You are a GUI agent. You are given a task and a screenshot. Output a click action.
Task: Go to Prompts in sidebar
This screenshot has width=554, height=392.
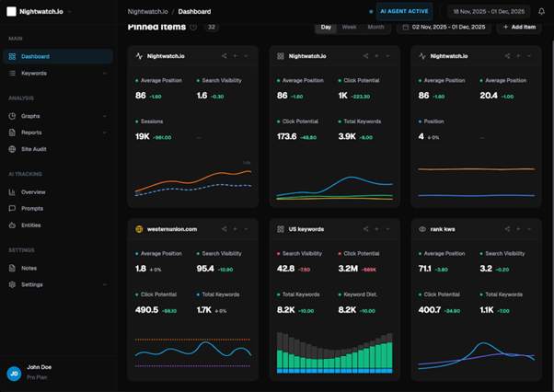(32, 208)
